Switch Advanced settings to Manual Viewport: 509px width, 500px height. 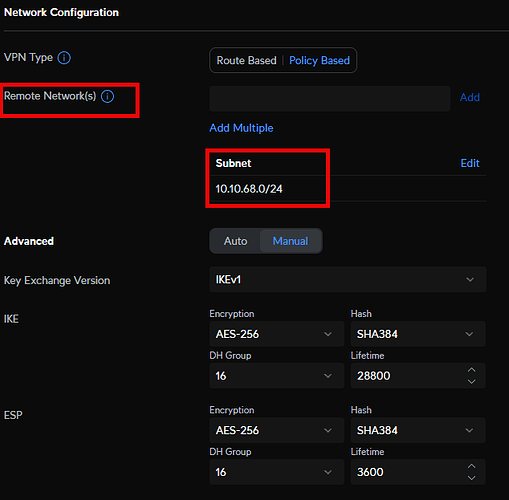coord(290,241)
